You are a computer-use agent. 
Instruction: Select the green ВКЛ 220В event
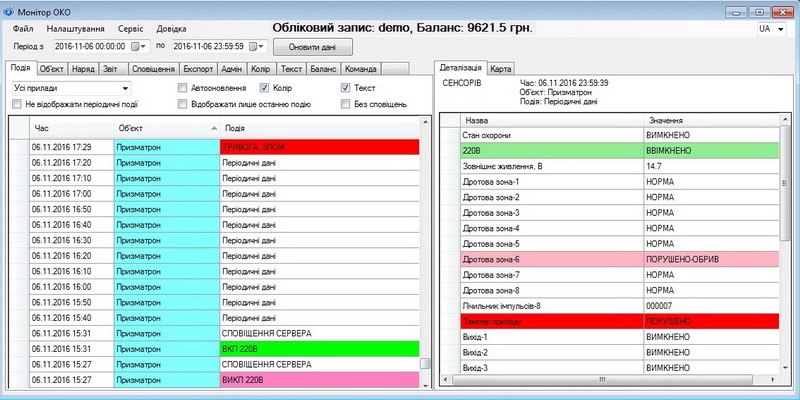pos(319,349)
